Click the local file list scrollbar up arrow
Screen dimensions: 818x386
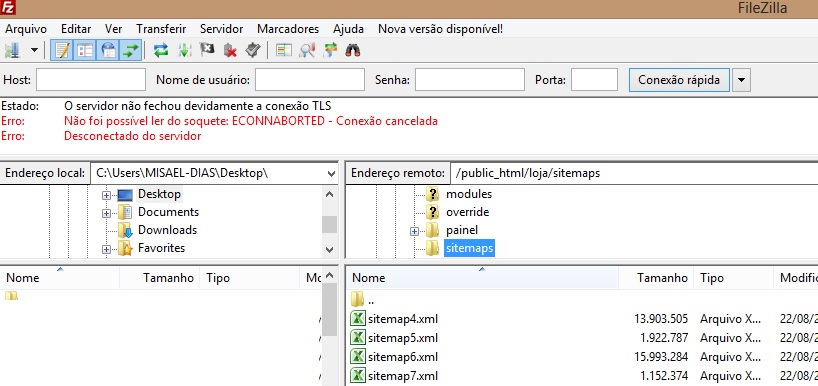pos(330,275)
